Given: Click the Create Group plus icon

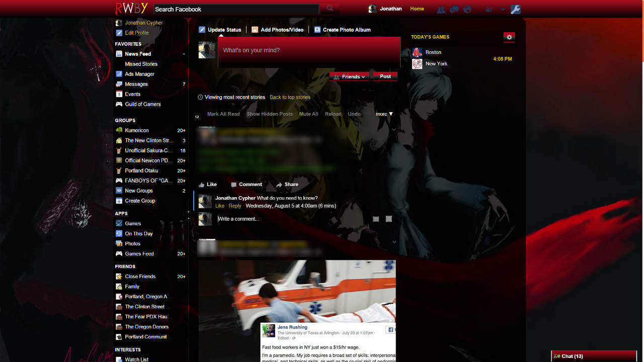Looking at the screenshot, I should (x=119, y=201).
